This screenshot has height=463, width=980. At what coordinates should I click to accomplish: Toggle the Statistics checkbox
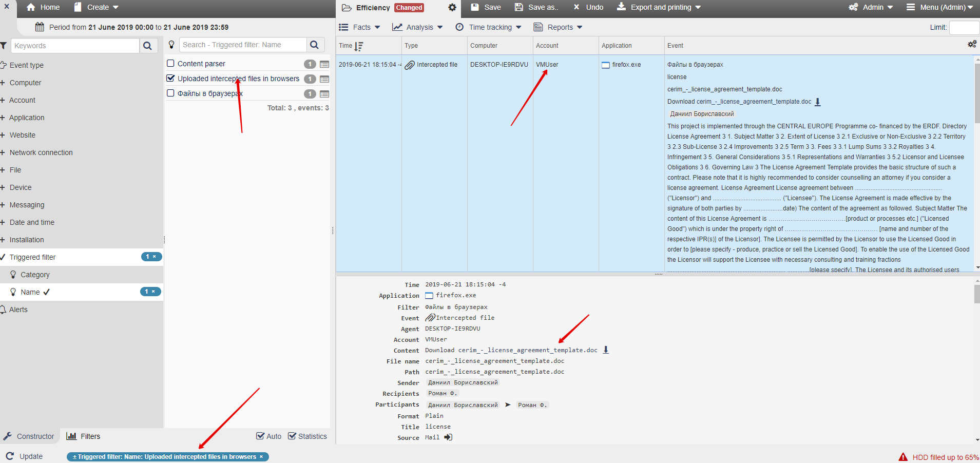pos(292,436)
